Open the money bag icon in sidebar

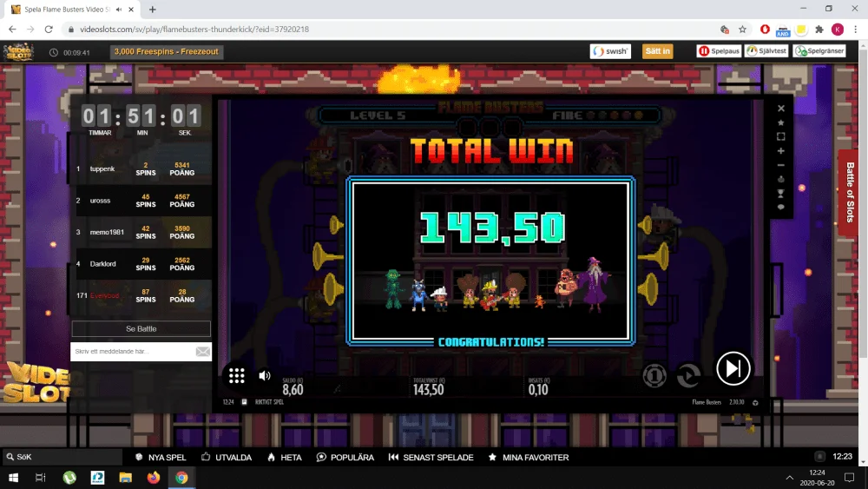(780, 179)
